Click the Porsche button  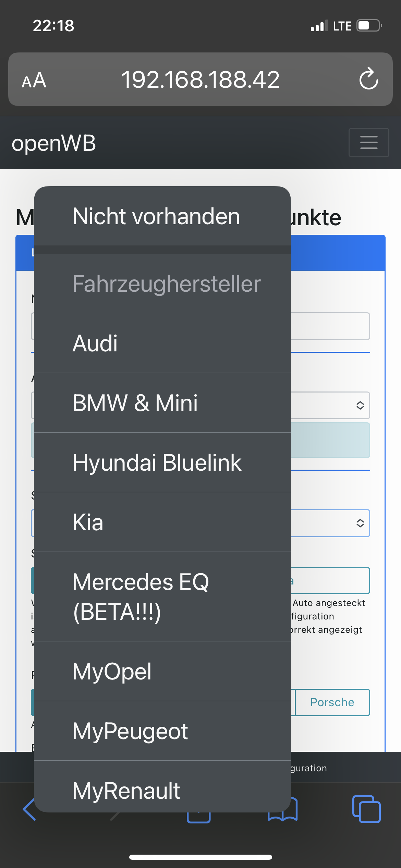332,702
